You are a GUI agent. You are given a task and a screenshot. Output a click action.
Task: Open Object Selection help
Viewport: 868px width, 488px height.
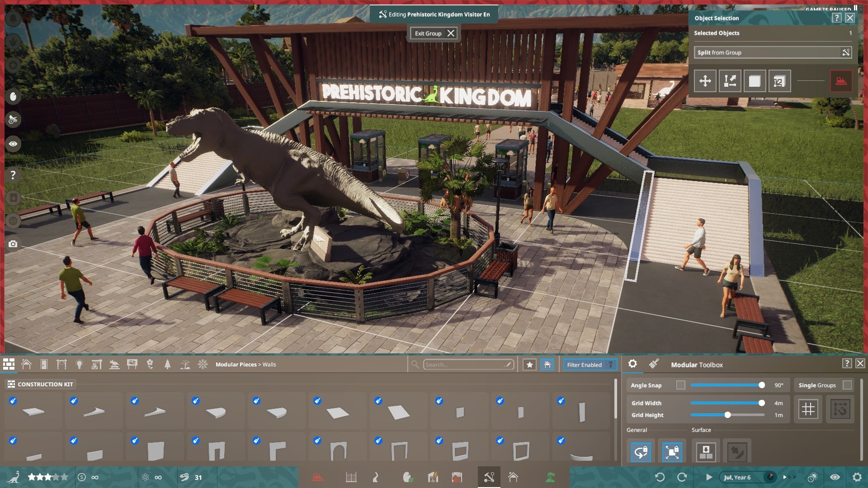tap(836, 18)
